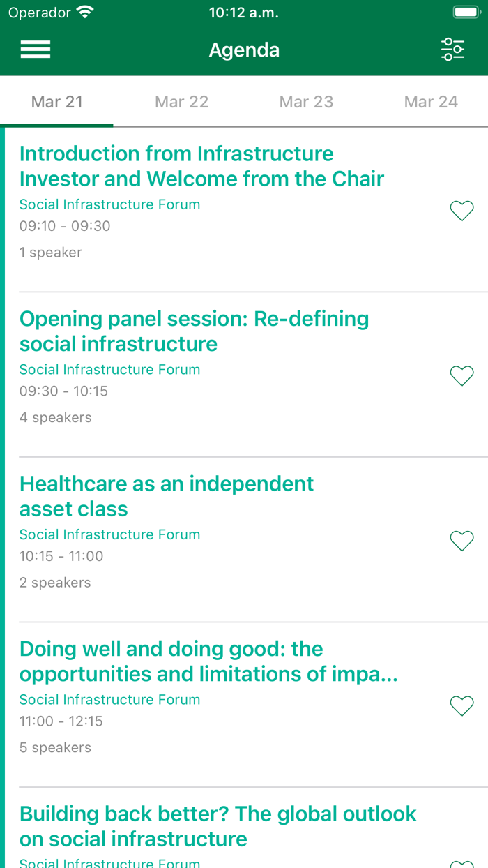Favorite the Introduction from Infrastructure Investor session
This screenshot has height=868, width=488.
462,211
